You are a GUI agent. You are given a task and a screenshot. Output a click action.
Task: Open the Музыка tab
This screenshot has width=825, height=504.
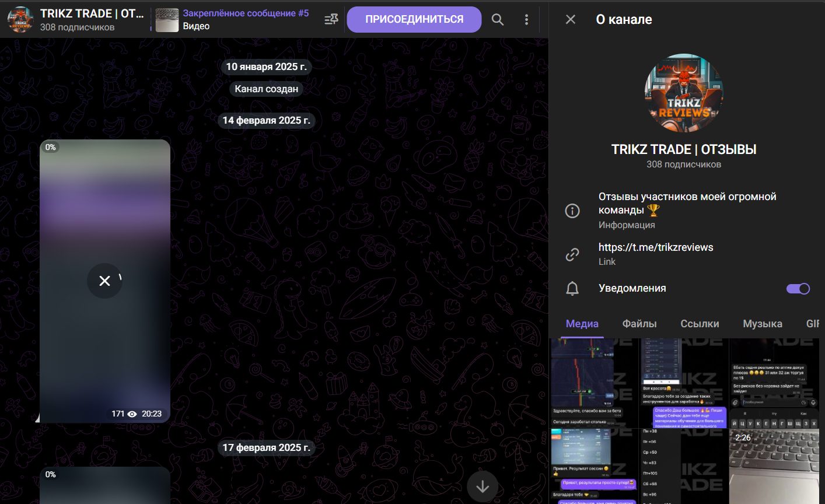762,324
